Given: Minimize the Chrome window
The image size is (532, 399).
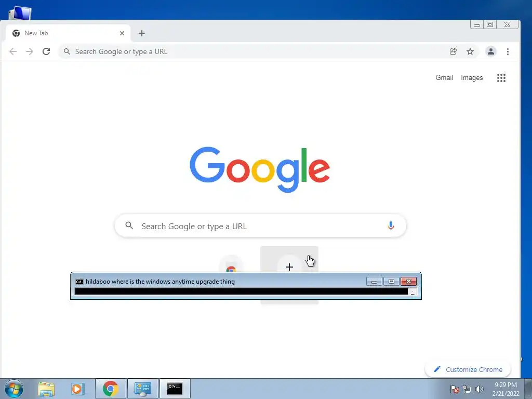Looking at the screenshot, I should (477, 25).
